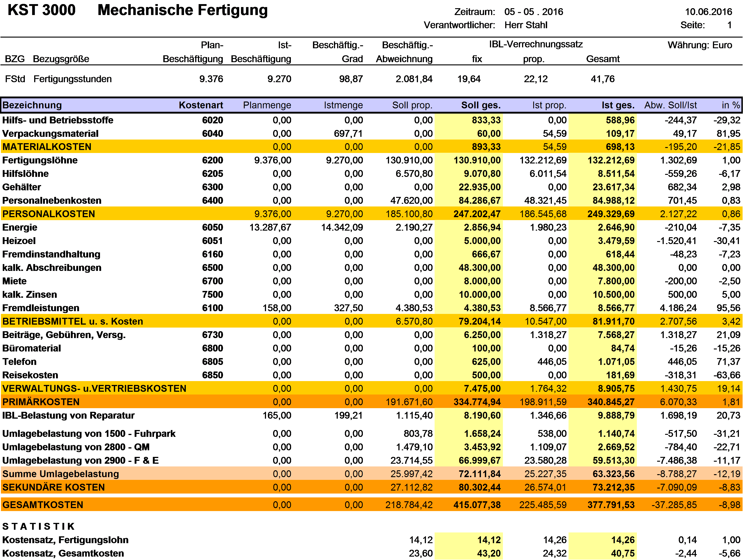Click the 'MATERIALKOSTEN' subtotal row label
The width and height of the screenshot is (743, 560).
point(47,147)
